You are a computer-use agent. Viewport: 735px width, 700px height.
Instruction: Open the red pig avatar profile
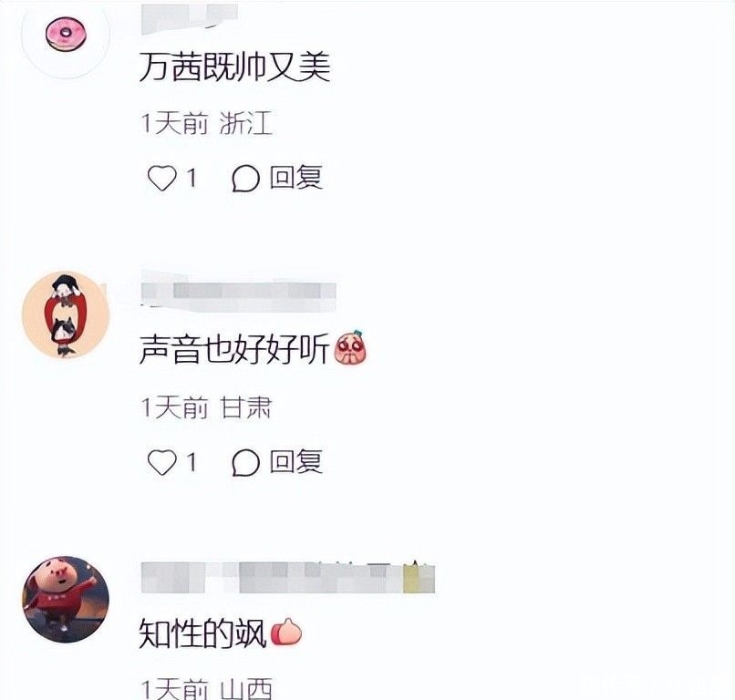coord(66,599)
